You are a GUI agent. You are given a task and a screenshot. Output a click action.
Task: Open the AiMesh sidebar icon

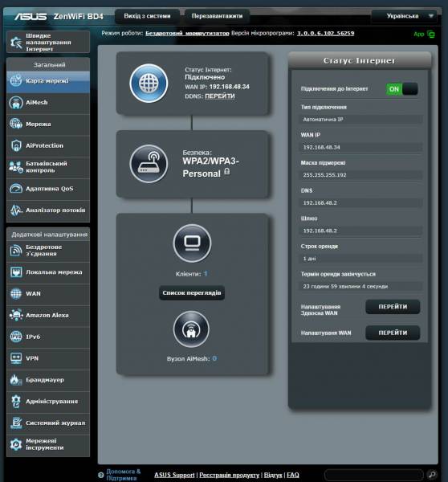16,103
